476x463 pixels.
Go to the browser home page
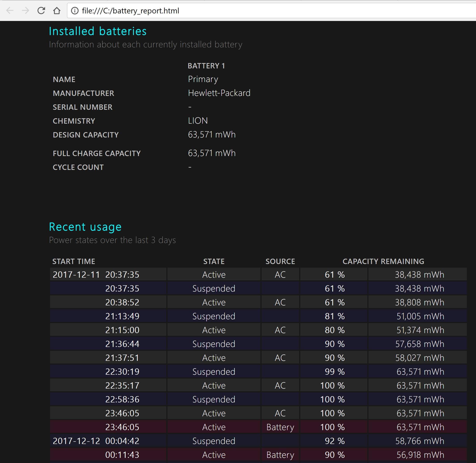point(57,11)
